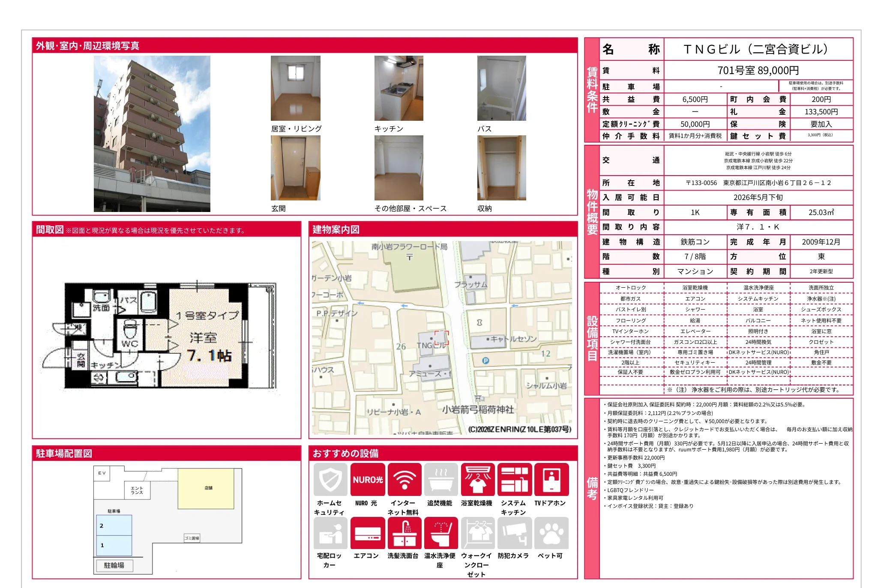Viewport: 881px width, 588px height.
Task: Open the building exterior photo
Action: click(152, 134)
